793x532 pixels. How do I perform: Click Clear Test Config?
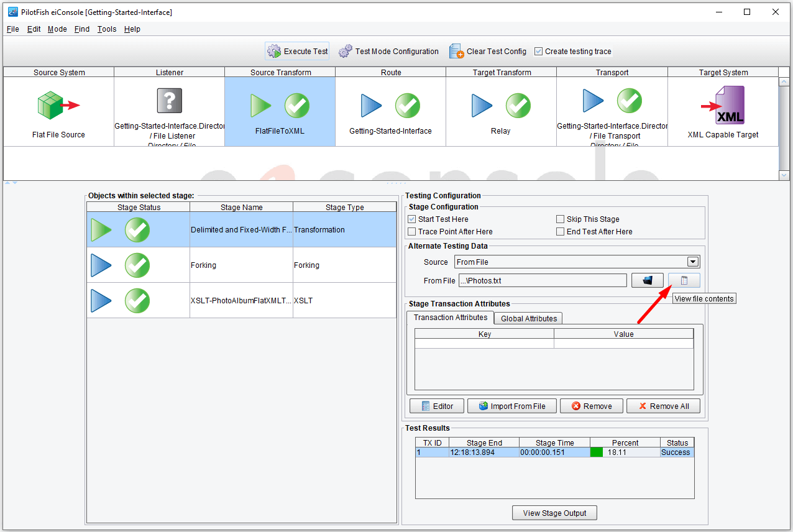pyautogui.click(x=488, y=52)
